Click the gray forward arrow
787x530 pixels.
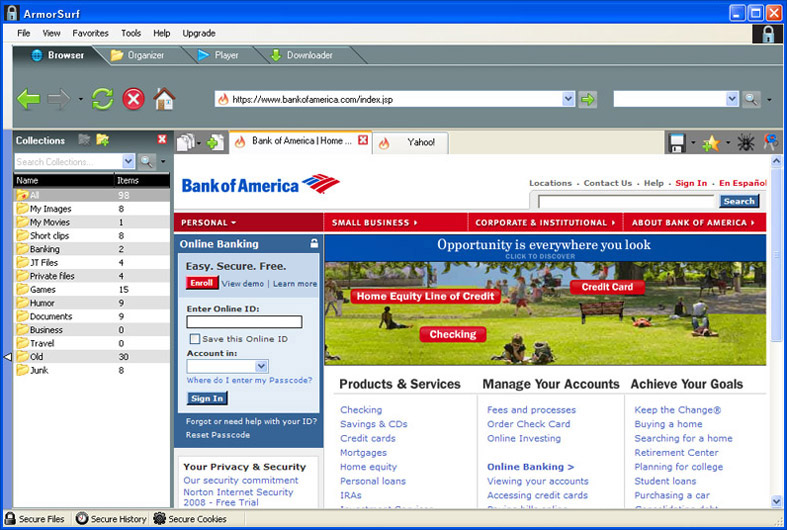59,99
